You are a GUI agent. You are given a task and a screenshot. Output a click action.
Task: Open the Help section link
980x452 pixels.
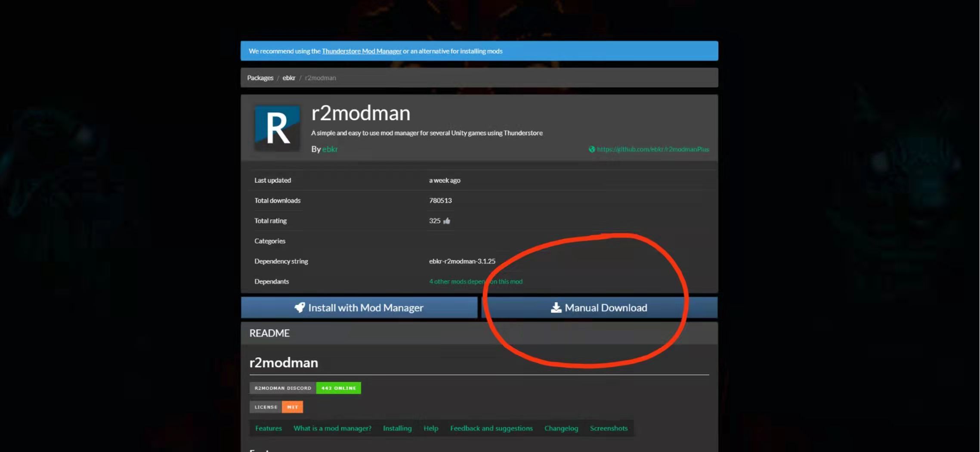(431, 428)
